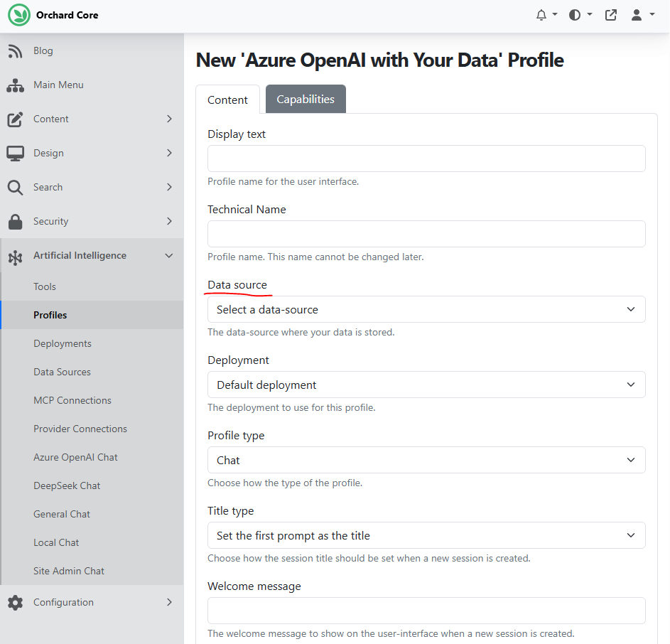
Task: Click the Design monitor icon
Action: [x=16, y=154]
